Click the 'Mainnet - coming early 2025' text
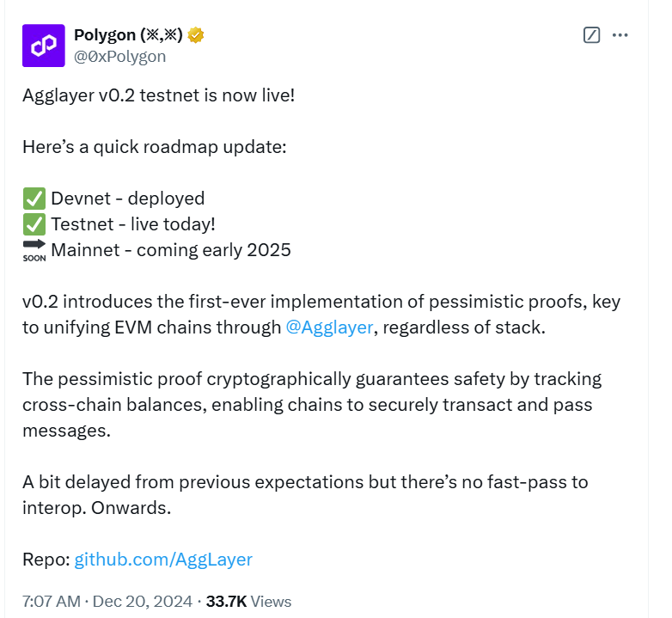 [x=171, y=250]
